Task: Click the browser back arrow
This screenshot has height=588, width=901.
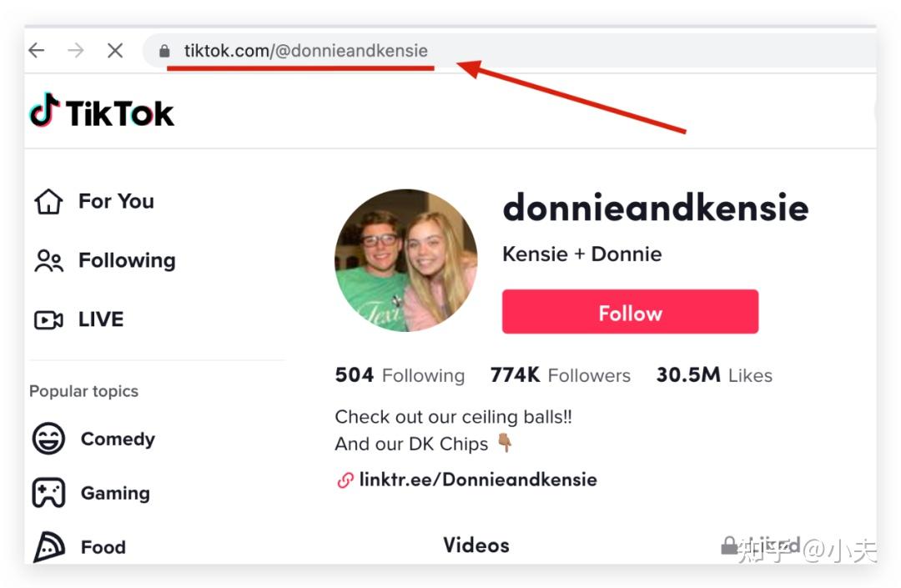Action: click(x=36, y=51)
